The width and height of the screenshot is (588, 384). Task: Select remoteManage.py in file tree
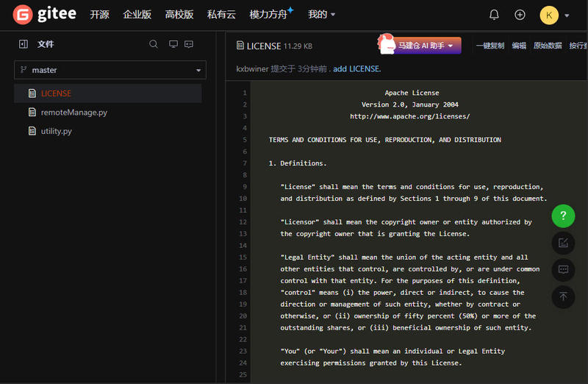click(x=73, y=113)
